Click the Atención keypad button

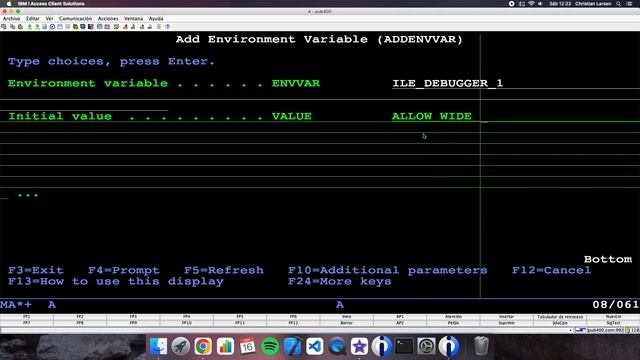pos(453,317)
